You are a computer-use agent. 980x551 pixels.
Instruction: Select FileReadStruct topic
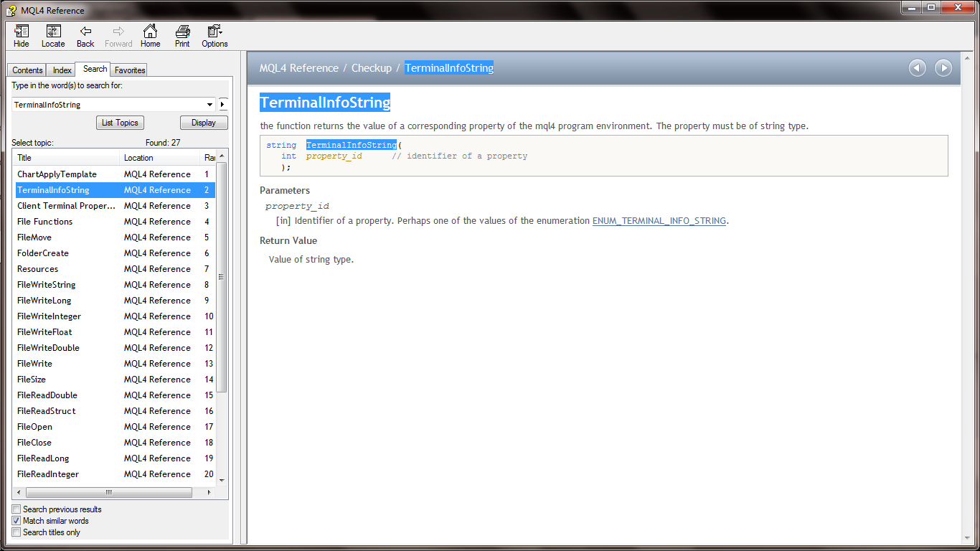(115, 411)
